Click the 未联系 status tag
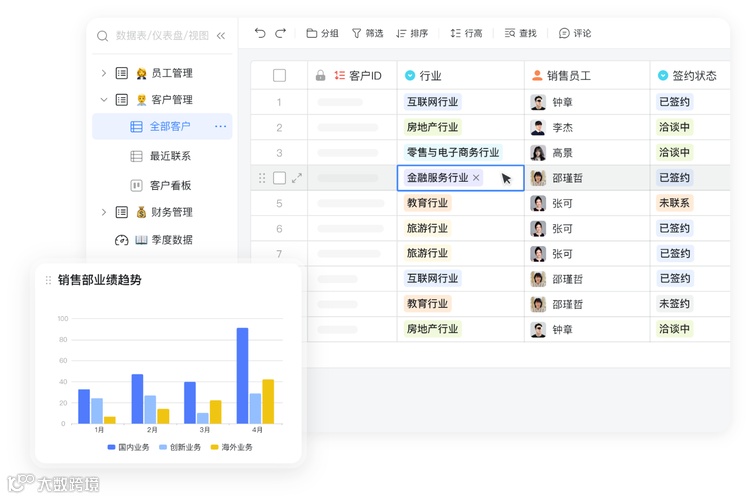Screen dimensions: 750x499 click(x=674, y=203)
